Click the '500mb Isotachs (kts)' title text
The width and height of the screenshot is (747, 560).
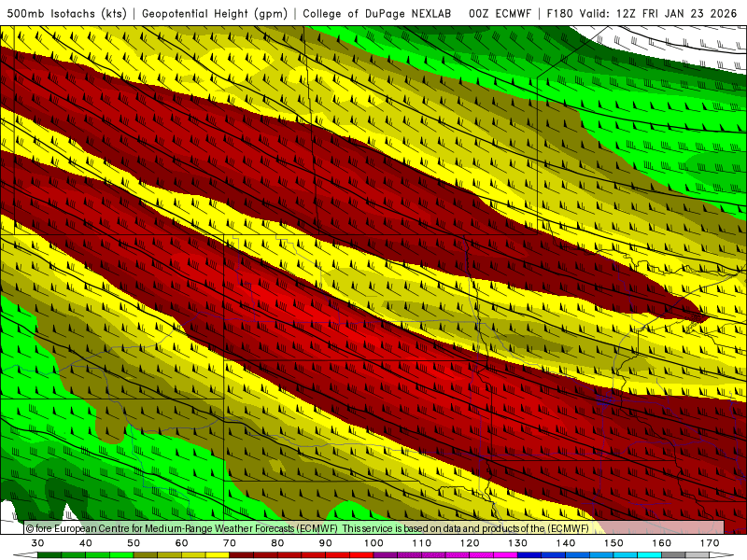[x=66, y=13]
